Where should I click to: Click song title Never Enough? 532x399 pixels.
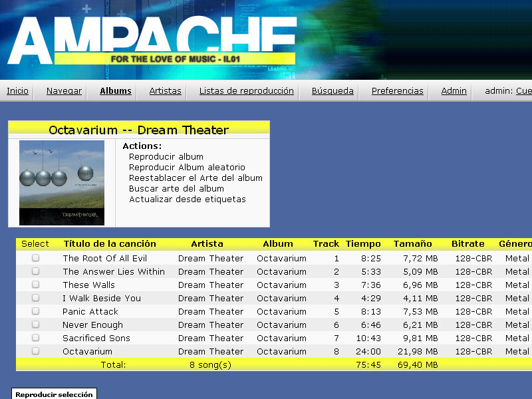point(92,325)
